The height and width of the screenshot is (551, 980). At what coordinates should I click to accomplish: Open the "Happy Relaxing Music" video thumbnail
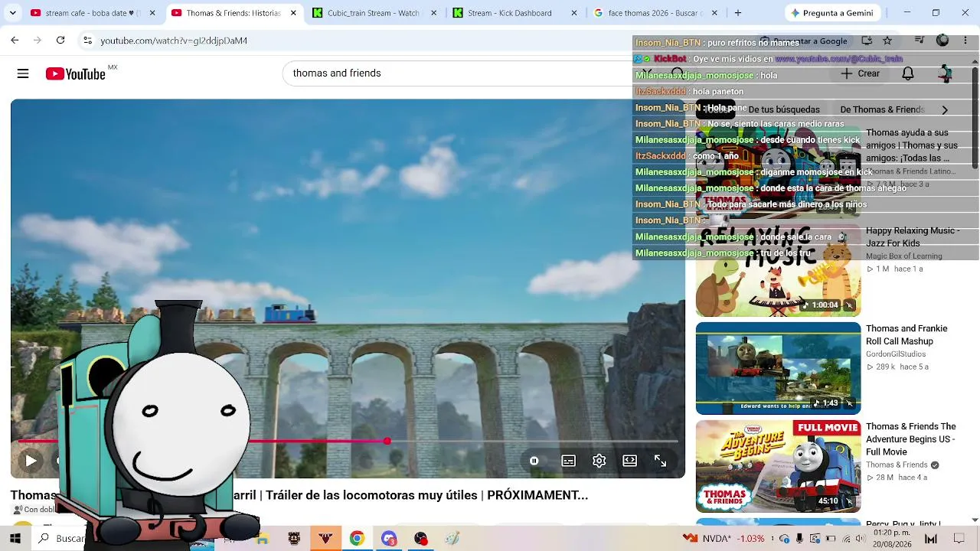[778, 270]
